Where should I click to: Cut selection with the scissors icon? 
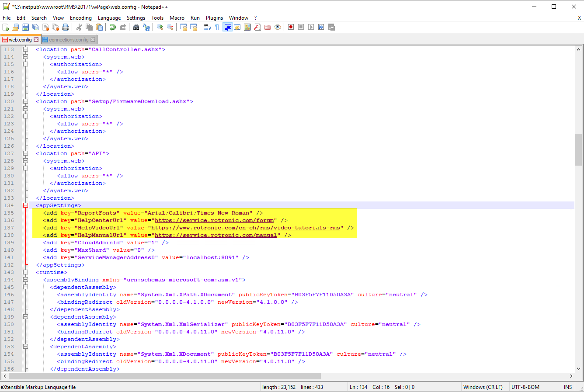coord(79,27)
